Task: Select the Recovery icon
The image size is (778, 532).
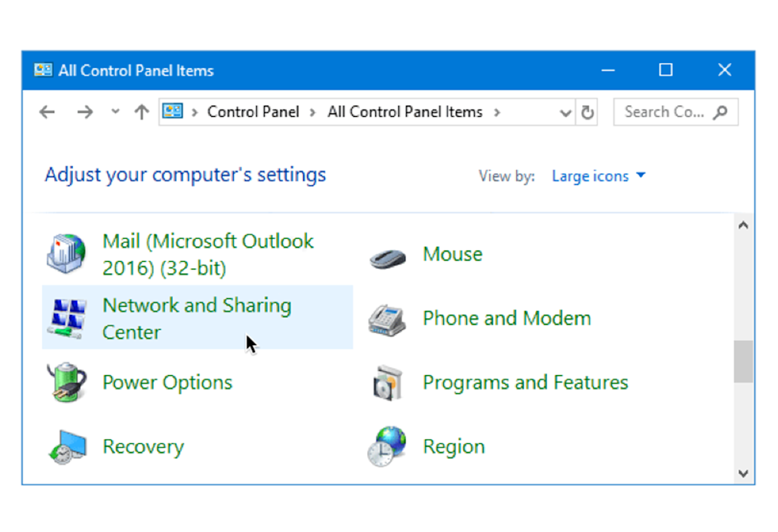Action: 67,447
